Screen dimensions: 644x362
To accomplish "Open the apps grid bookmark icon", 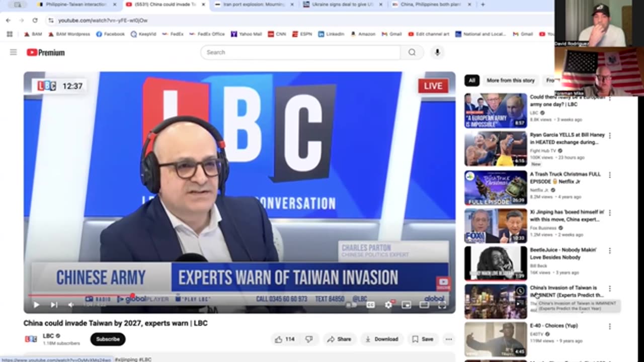I will pyautogui.click(x=10, y=34).
